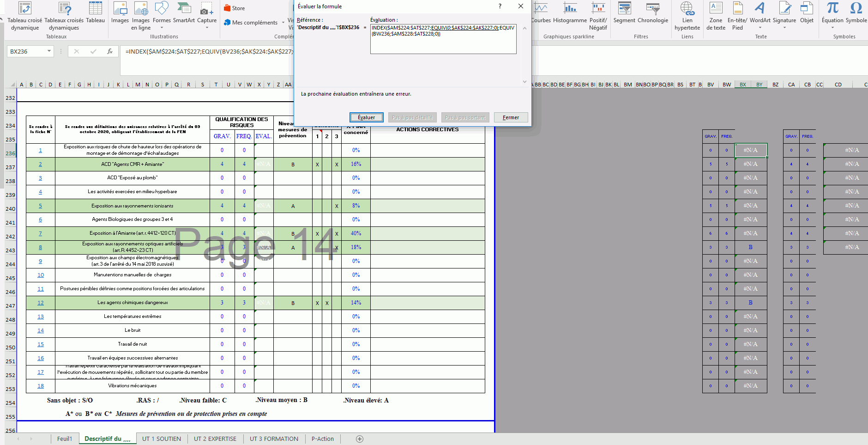Insert a Tableau croisé dynamique
868x445 pixels.
click(x=24, y=16)
